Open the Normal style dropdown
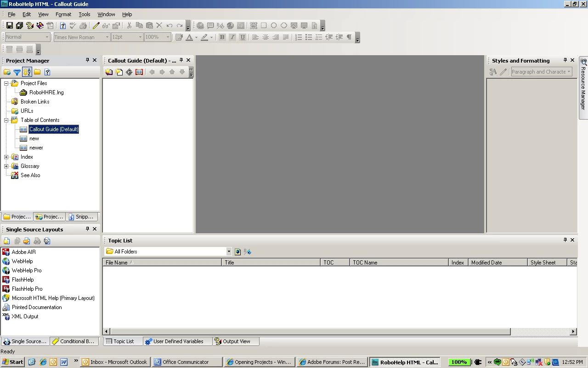The image size is (588, 368). click(x=47, y=37)
